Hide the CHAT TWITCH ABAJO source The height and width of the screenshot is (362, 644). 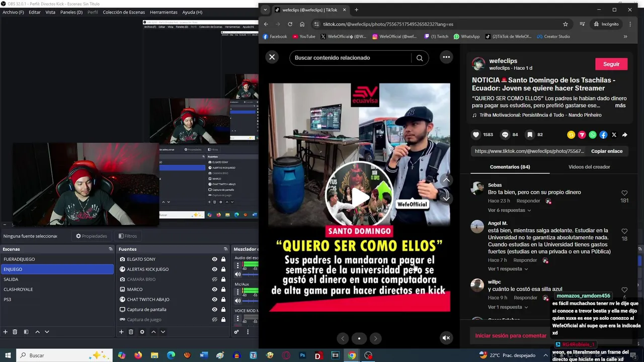pyautogui.click(x=215, y=300)
